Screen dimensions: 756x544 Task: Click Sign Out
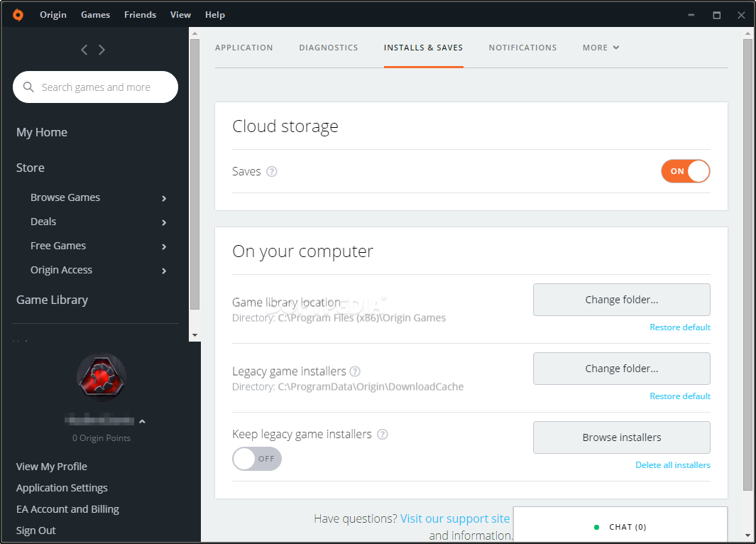(x=35, y=531)
